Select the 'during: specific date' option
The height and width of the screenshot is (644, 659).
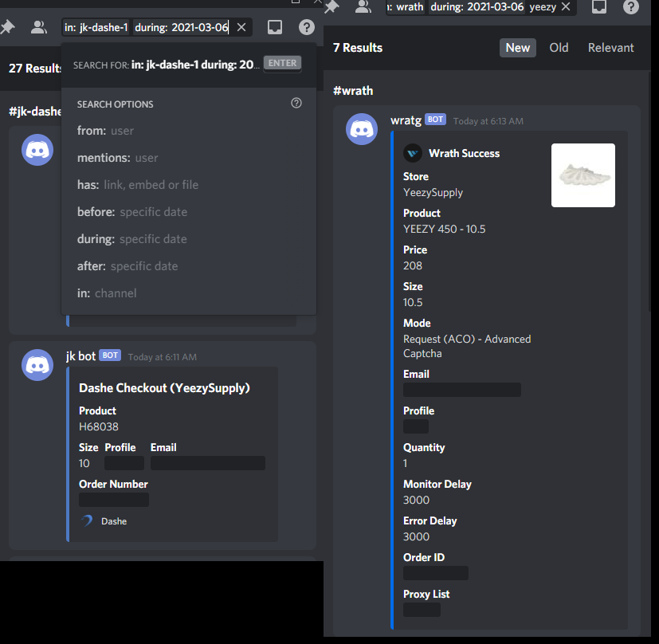click(189, 239)
